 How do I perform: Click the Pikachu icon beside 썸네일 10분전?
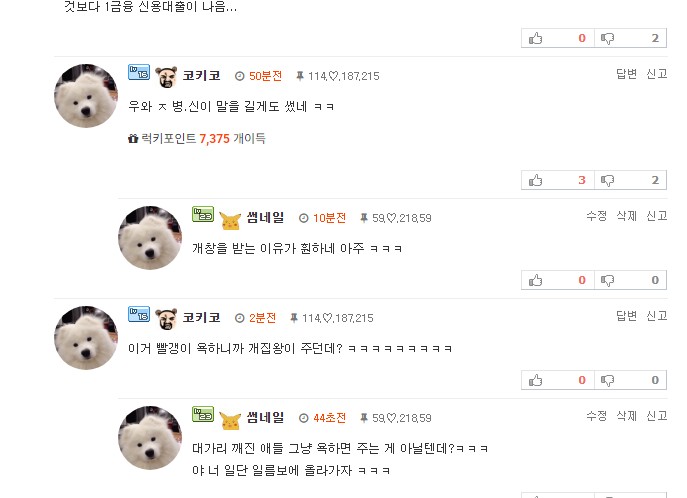[230, 220]
